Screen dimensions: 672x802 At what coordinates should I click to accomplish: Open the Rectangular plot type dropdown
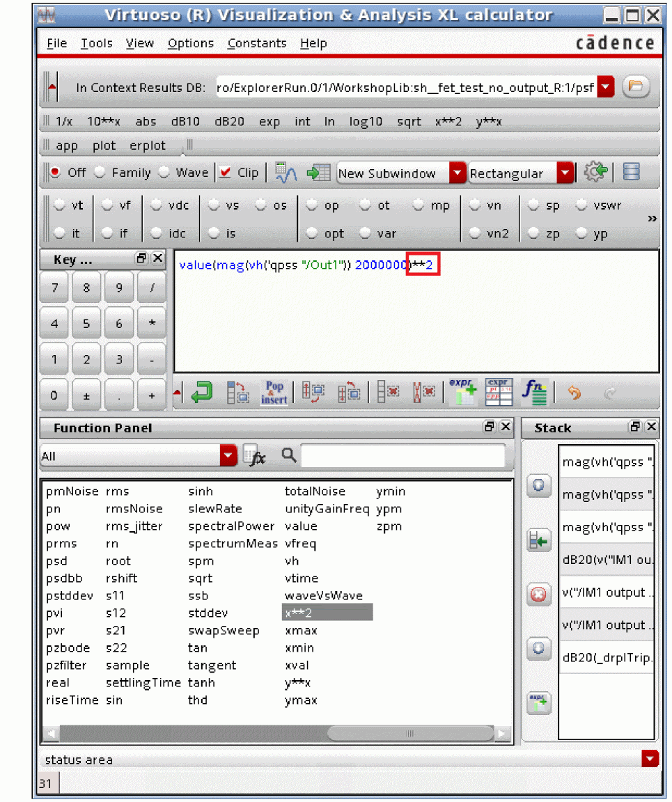pos(565,173)
